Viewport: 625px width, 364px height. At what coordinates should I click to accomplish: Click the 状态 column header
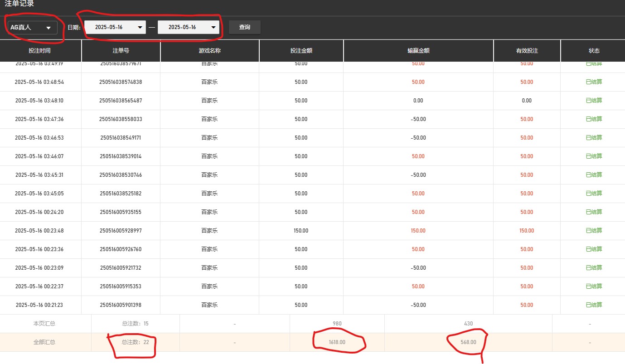click(594, 51)
